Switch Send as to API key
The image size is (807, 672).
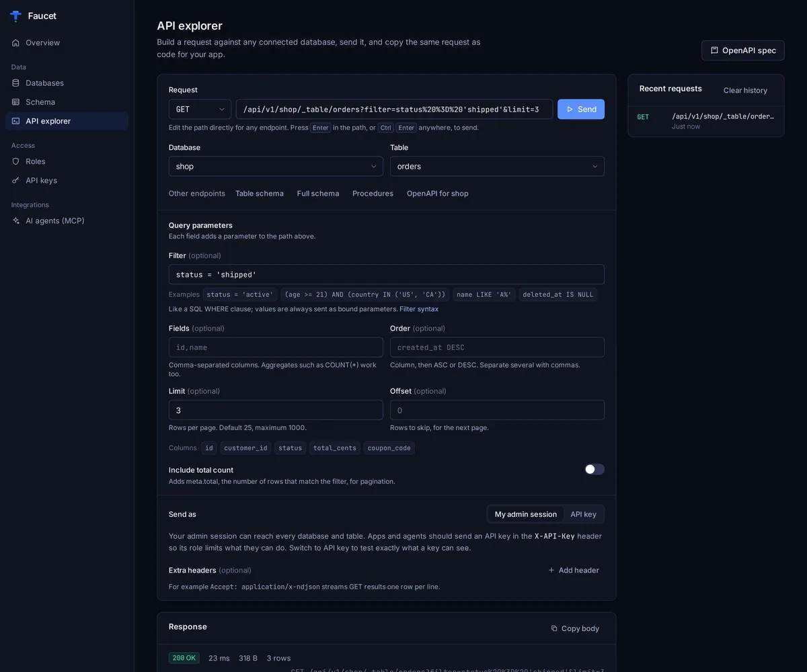[x=583, y=514]
